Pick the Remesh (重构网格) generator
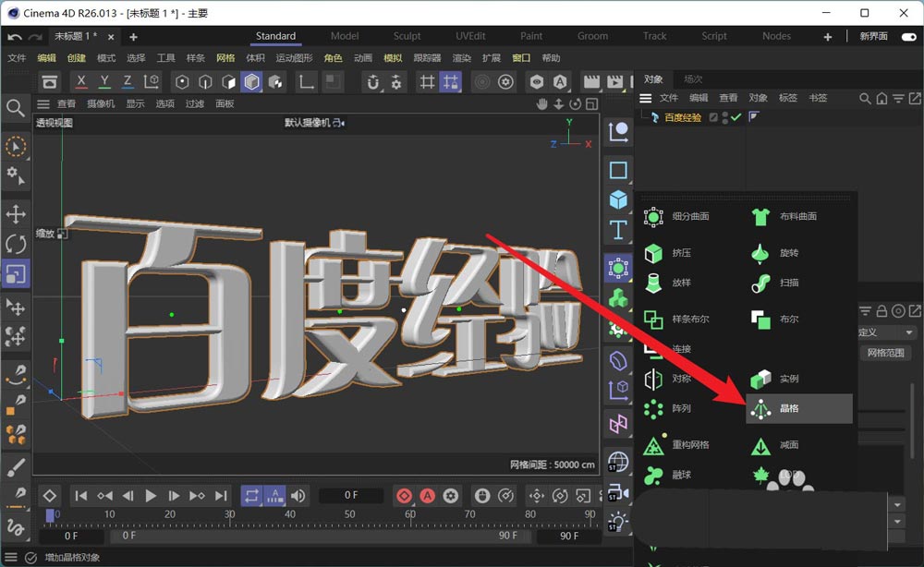 677,445
